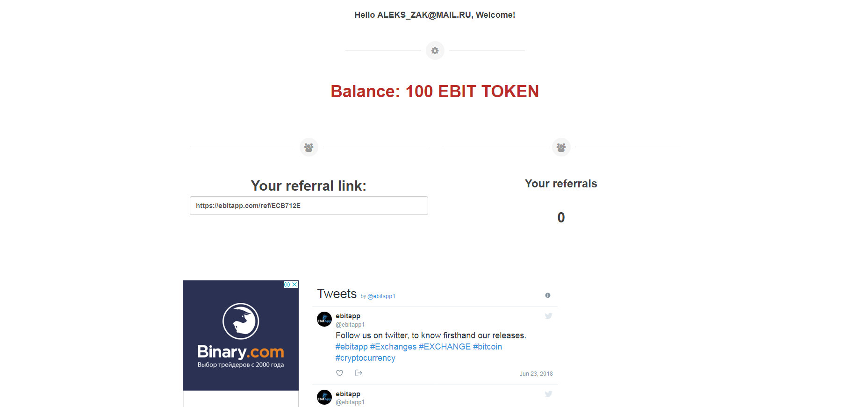Click the Twitter bird icon on the second tweet
The height and width of the screenshot is (407, 868).
click(548, 394)
